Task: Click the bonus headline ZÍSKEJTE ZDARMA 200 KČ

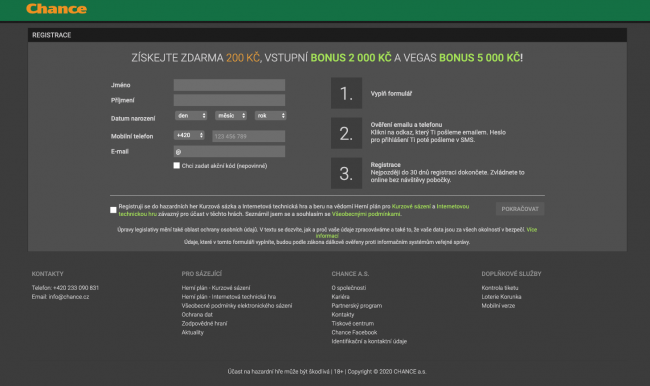Action: click(x=196, y=58)
